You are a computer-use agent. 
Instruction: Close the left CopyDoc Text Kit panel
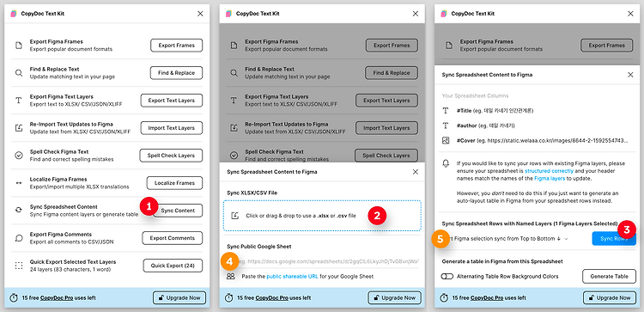pyautogui.click(x=200, y=14)
